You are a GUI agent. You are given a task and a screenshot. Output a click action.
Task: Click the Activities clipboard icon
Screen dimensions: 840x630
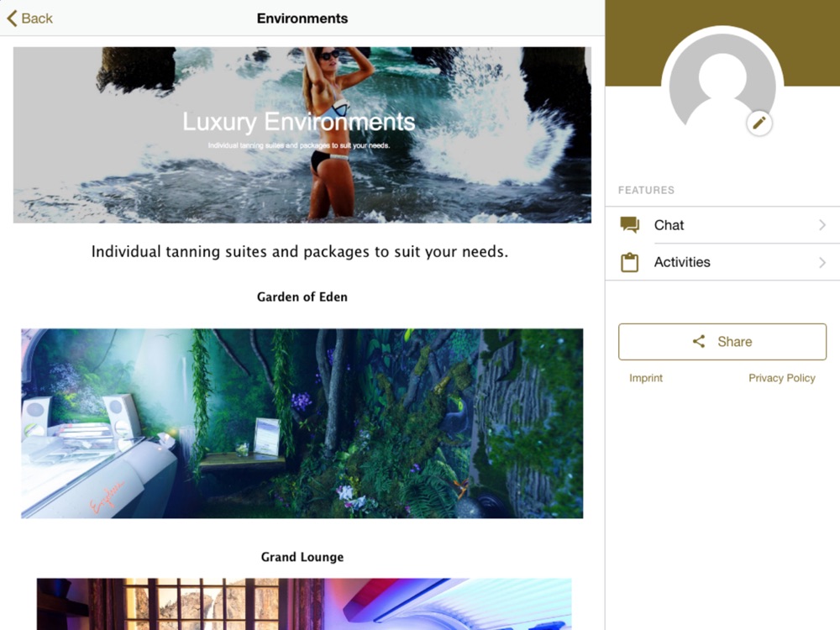click(629, 262)
